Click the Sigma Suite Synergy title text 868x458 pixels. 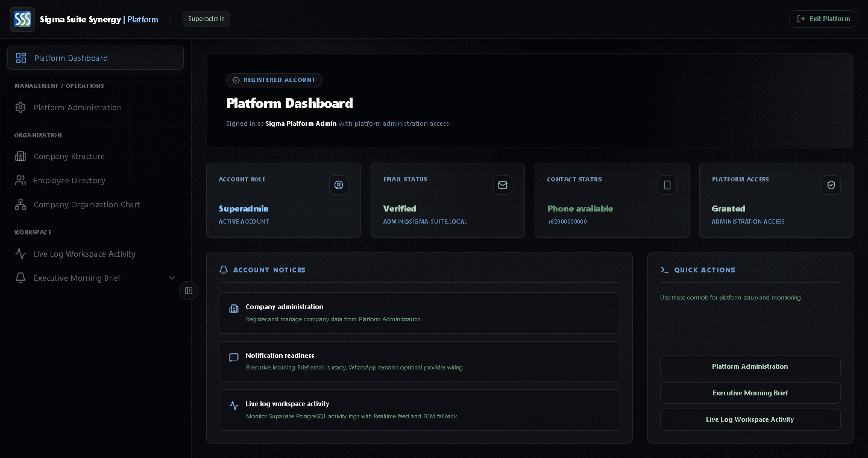(x=80, y=19)
